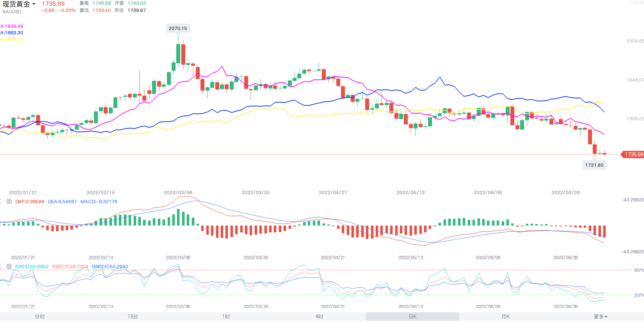
Task: Select the 日K daily chart tab
Action: [412, 317]
